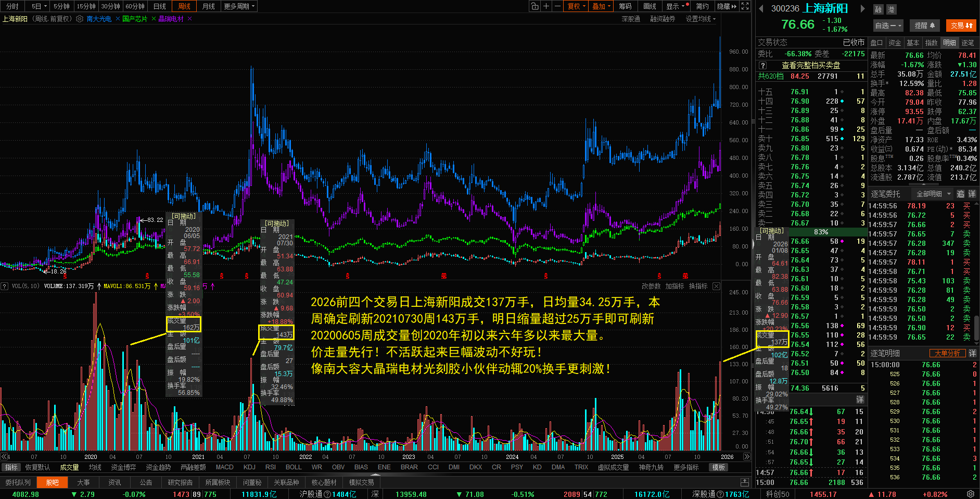
Task: Zoom in chart with plus icon
Action: pyautogui.click(x=546, y=6)
